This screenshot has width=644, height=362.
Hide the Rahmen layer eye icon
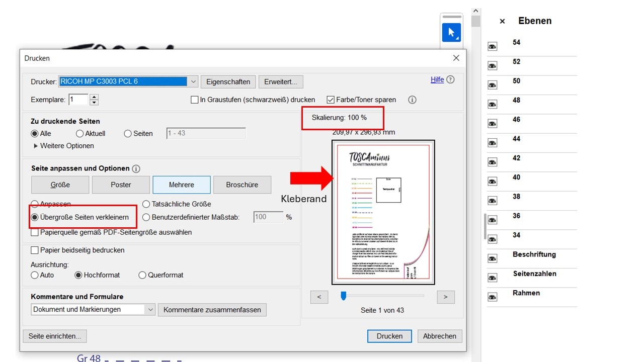(492, 297)
